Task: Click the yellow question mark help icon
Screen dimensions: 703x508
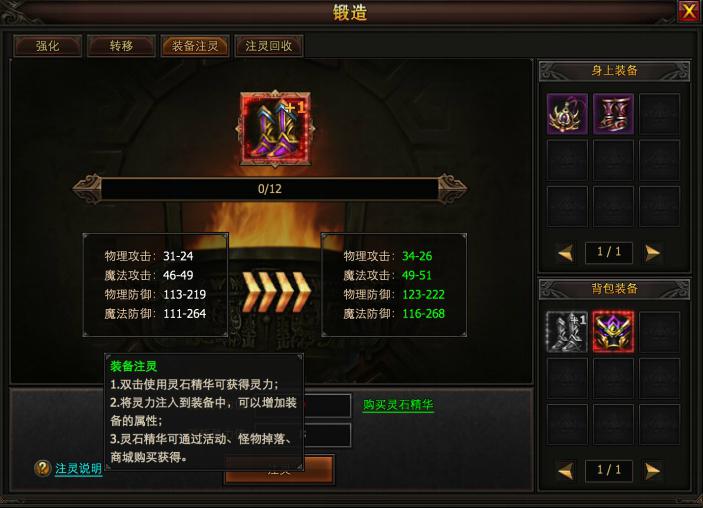Action: 43,469
